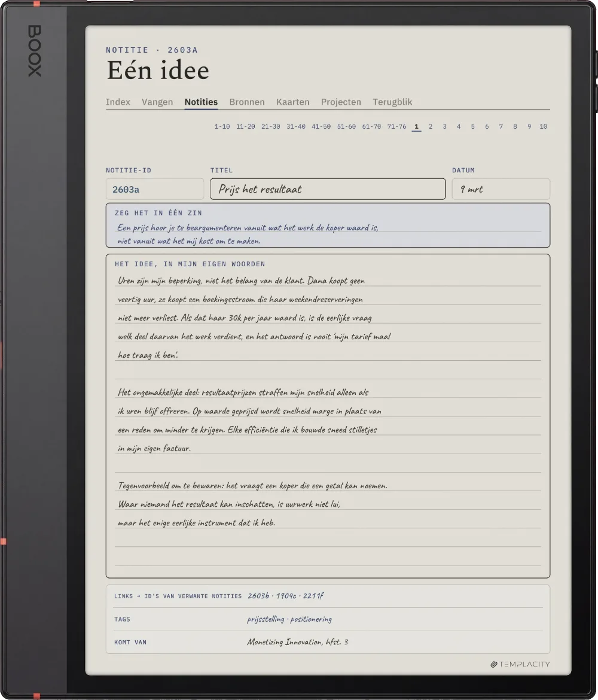
Task: Go to note page 9
Action: [529, 126]
